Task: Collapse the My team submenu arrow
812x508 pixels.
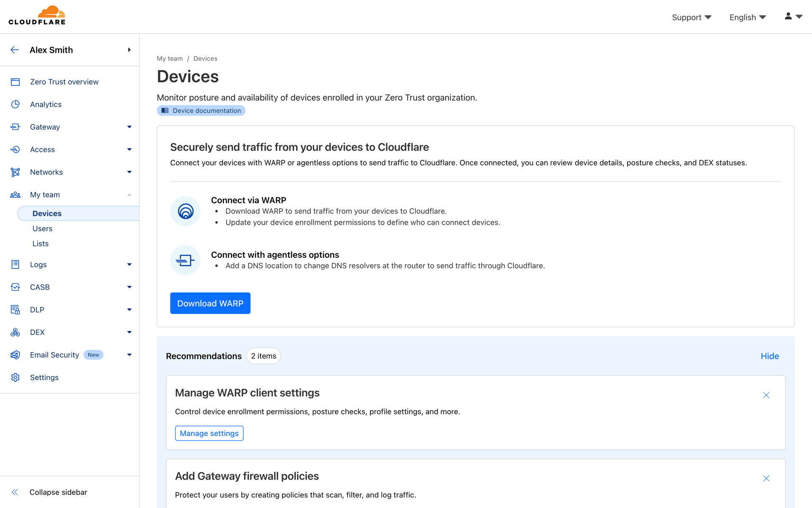Action: (x=129, y=195)
